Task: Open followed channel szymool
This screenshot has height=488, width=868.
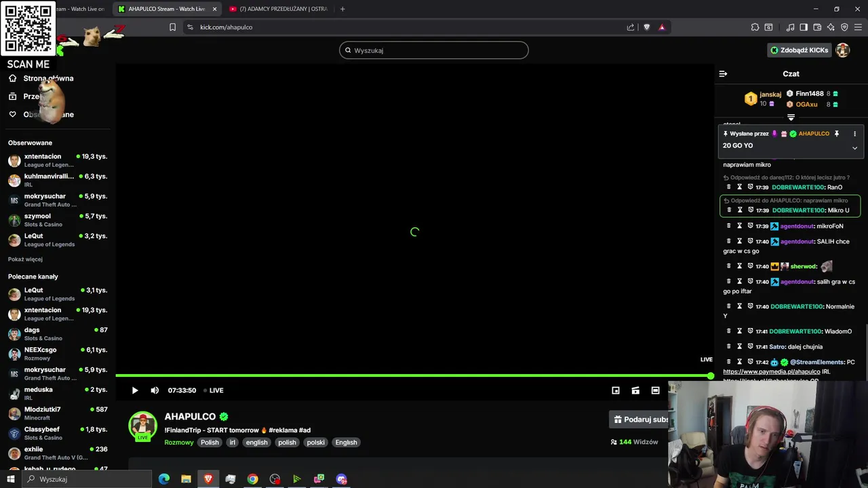Action: 58,220
